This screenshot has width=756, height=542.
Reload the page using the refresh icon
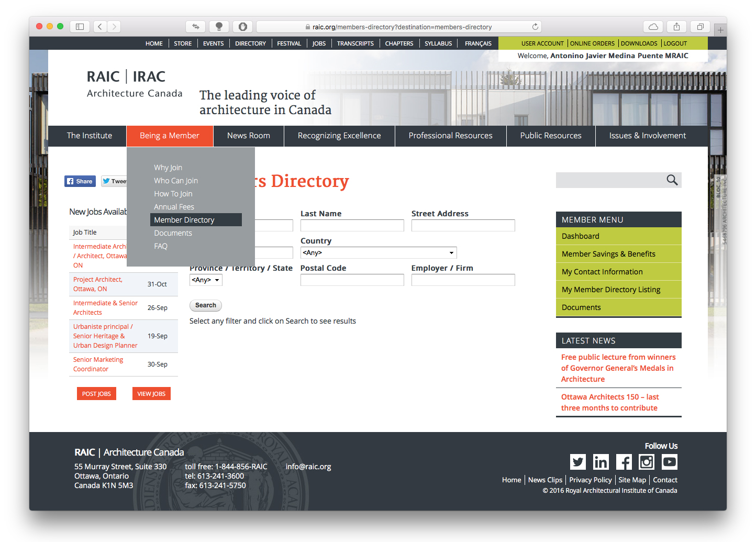click(535, 27)
